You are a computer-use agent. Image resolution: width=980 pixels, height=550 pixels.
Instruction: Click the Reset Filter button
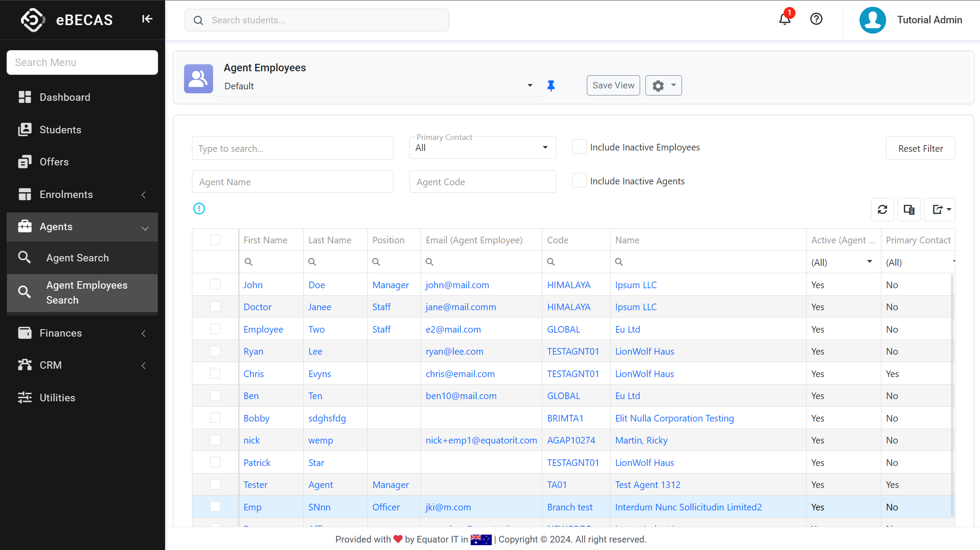click(x=920, y=148)
